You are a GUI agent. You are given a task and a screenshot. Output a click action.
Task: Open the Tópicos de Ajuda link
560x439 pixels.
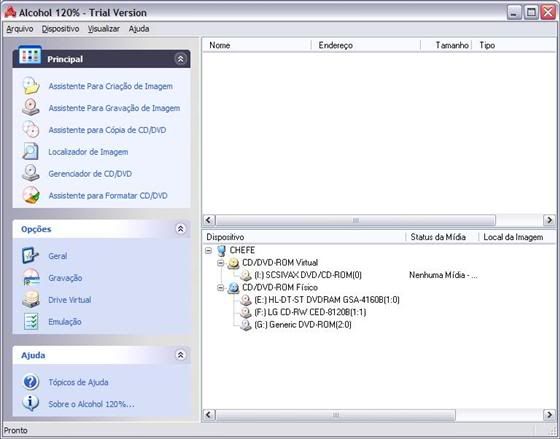pyautogui.click(x=78, y=382)
